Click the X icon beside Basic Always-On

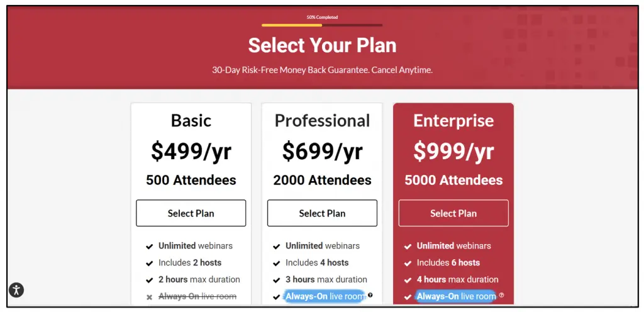coord(150,297)
